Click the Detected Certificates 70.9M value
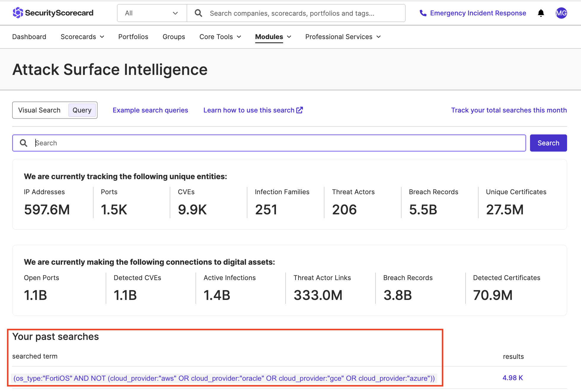581x392 pixels. click(493, 295)
